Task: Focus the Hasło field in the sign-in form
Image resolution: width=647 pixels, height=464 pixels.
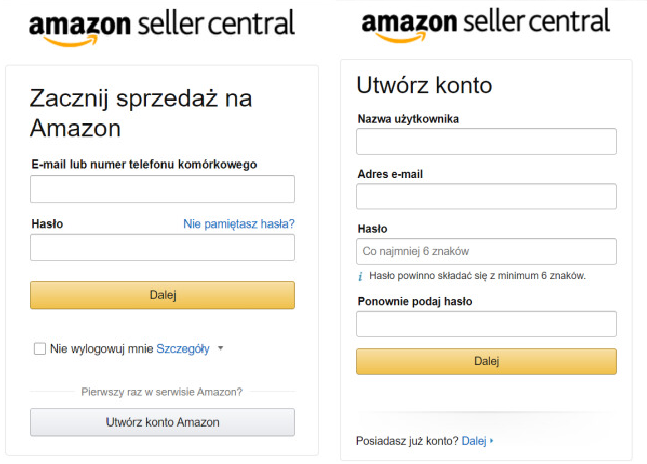Action: (162, 247)
